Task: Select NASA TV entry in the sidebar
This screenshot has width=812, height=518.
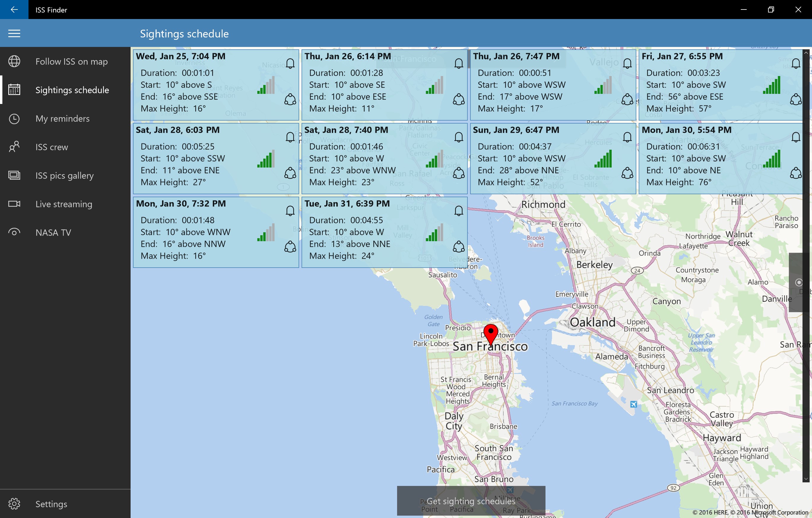Action: (53, 232)
